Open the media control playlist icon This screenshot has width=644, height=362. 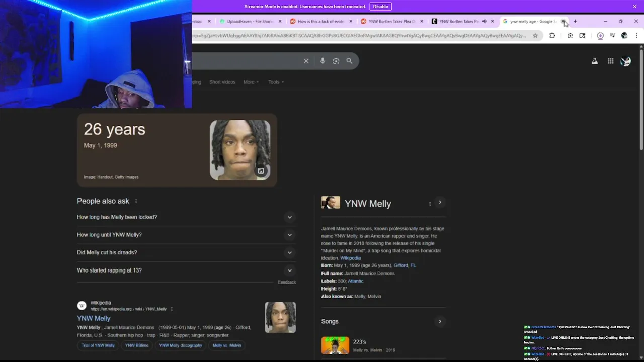tap(612, 36)
